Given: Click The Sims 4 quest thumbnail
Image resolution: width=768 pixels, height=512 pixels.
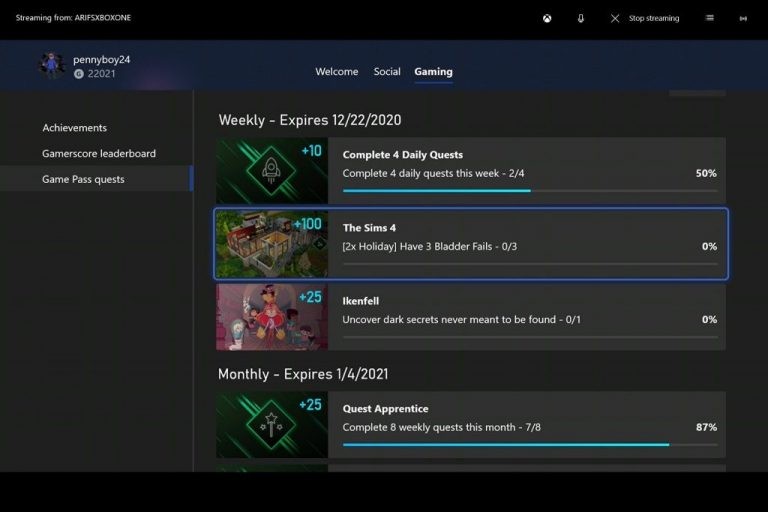Looking at the screenshot, I should pos(272,244).
